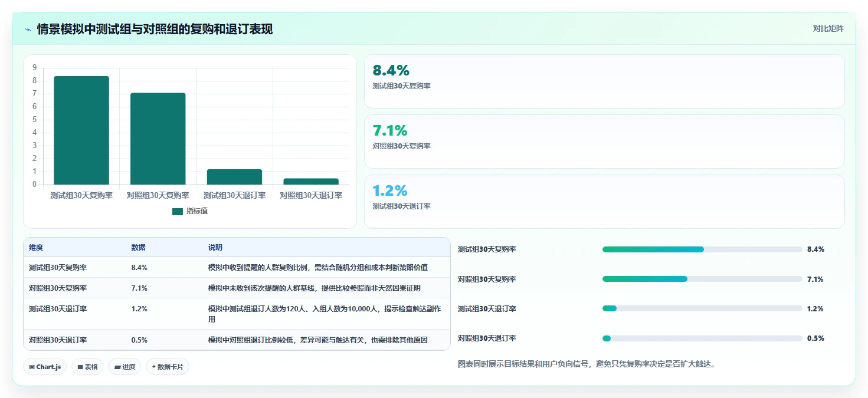Click the 数据卡片 tag chip
This screenshot has height=398, width=868.
168,367
